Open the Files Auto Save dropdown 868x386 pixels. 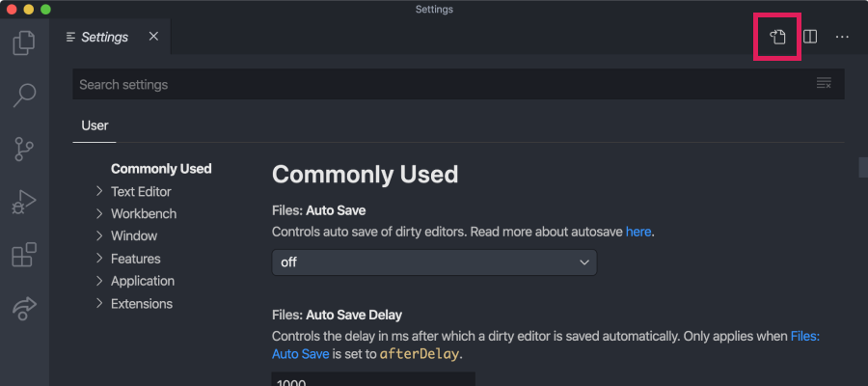pos(434,262)
